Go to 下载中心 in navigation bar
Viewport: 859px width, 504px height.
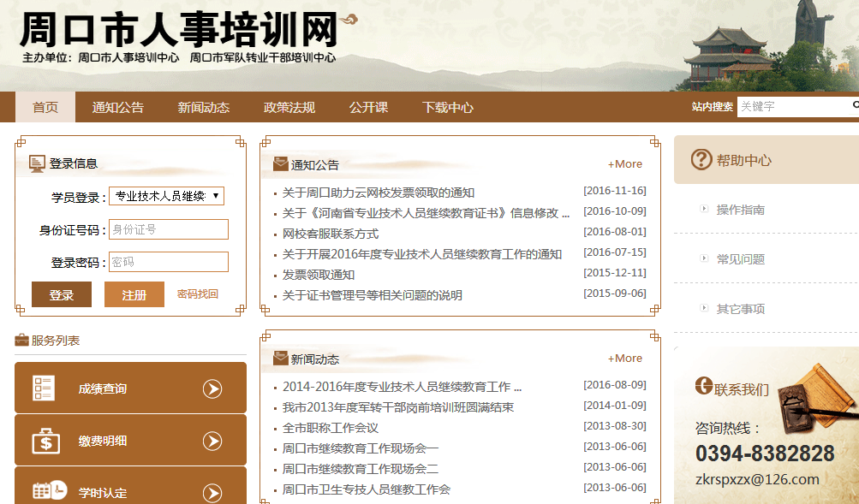pos(447,108)
